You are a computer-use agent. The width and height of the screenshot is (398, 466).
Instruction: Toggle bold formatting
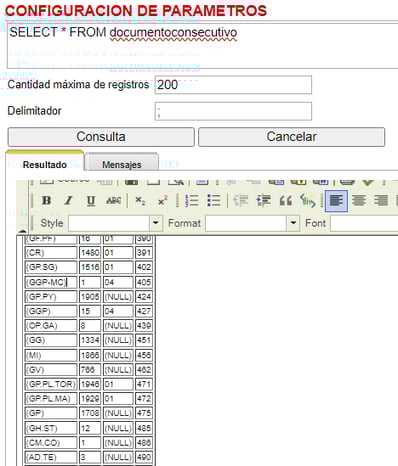pyautogui.click(x=46, y=201)
